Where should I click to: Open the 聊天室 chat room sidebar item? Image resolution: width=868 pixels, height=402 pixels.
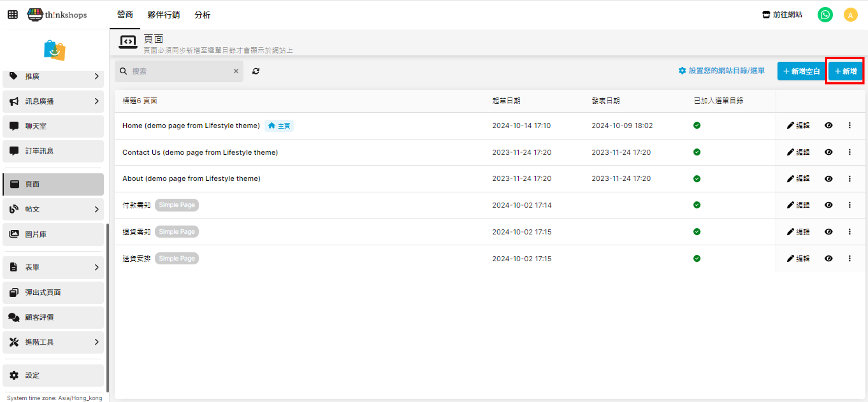53,126
